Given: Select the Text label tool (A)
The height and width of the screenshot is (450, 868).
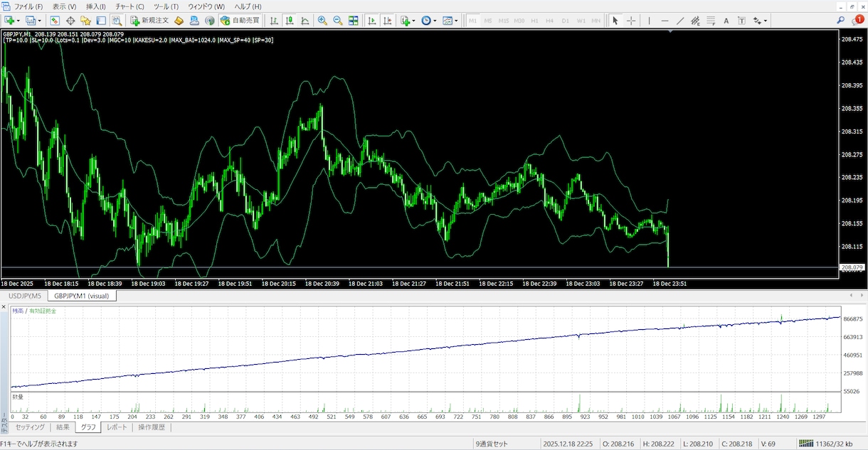Looking at the screenshot, I should [726, 21].
